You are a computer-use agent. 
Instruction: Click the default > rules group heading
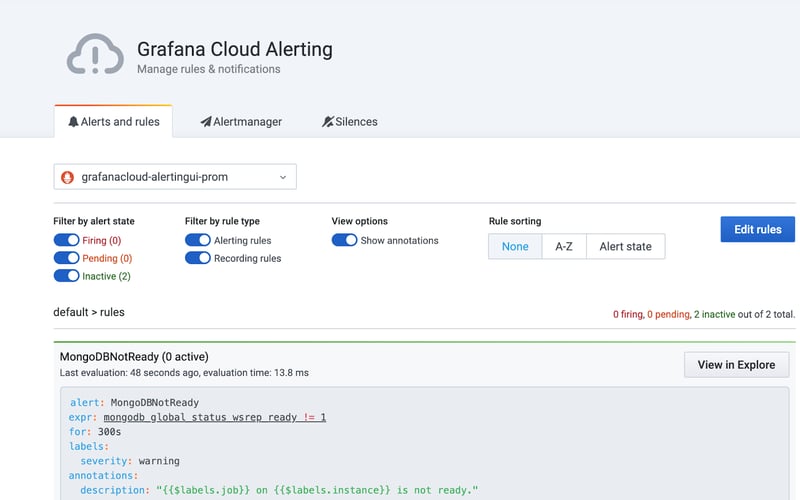89,312
